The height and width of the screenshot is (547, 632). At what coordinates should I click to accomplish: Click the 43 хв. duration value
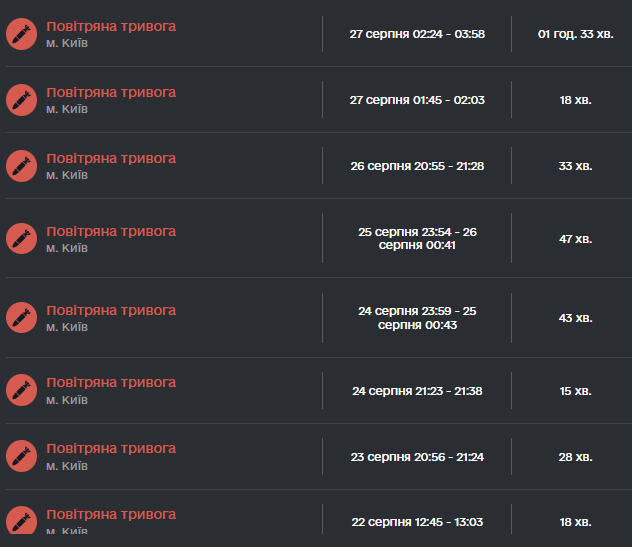(576, 318)
